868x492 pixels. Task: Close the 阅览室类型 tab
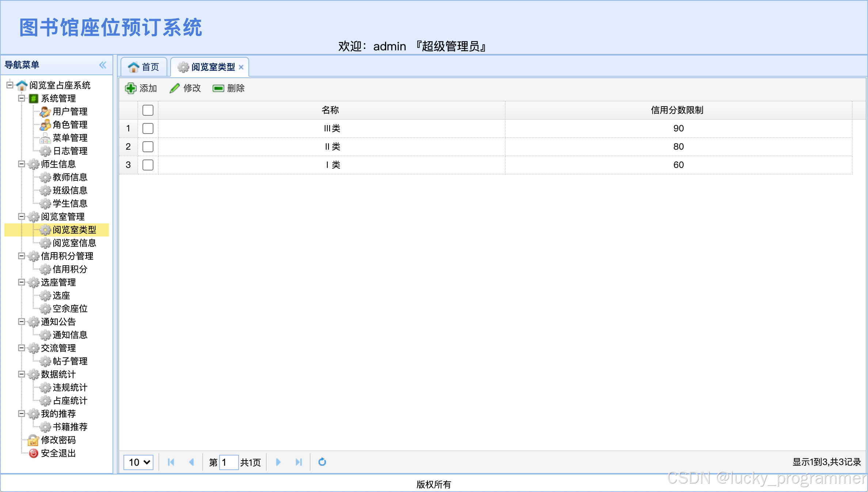tap(241, 67)
